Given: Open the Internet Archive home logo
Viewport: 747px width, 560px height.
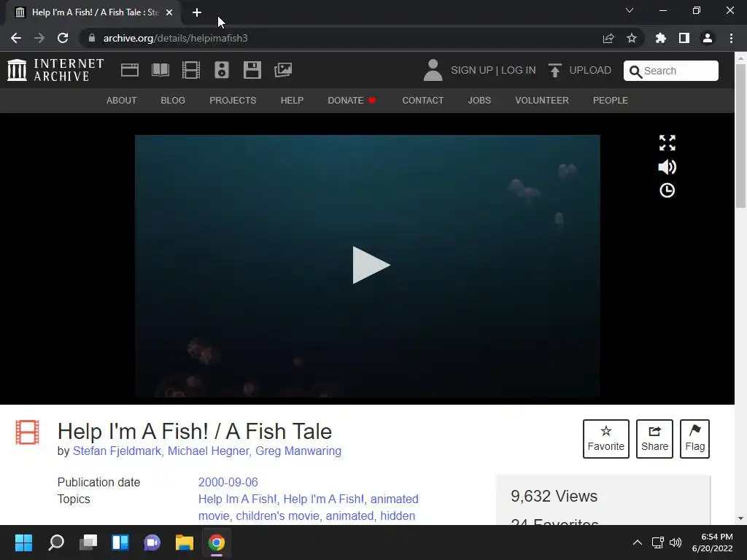Looking at the screenshot, I should pyautogui.click(x=55, y=70).
